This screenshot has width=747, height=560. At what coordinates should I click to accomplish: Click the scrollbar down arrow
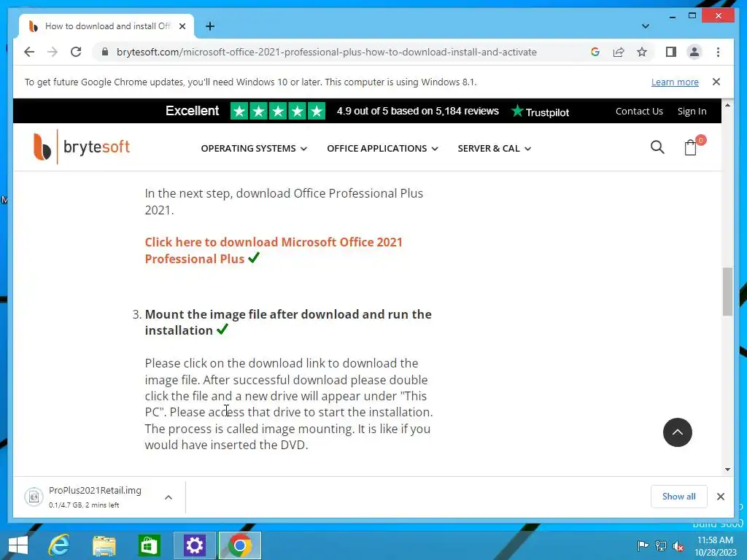[727, 470]
